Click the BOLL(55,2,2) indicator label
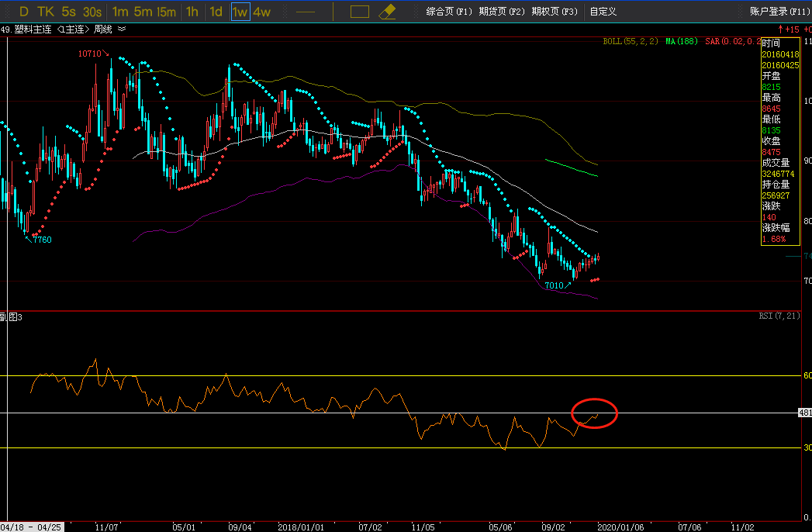The image size is (812, 532). pyautogui.click(x=631, y=41)
